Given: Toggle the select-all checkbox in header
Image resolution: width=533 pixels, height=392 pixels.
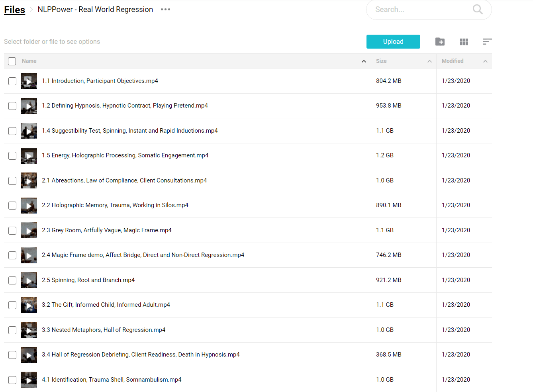Looking at the screenshot, I should [12, 61].
